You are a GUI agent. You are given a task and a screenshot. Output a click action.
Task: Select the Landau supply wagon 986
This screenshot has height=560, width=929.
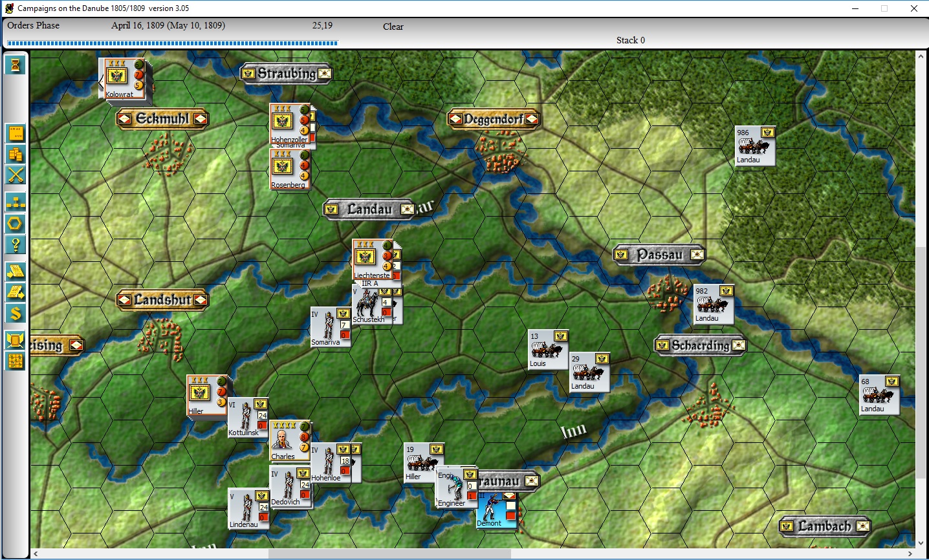756,145
